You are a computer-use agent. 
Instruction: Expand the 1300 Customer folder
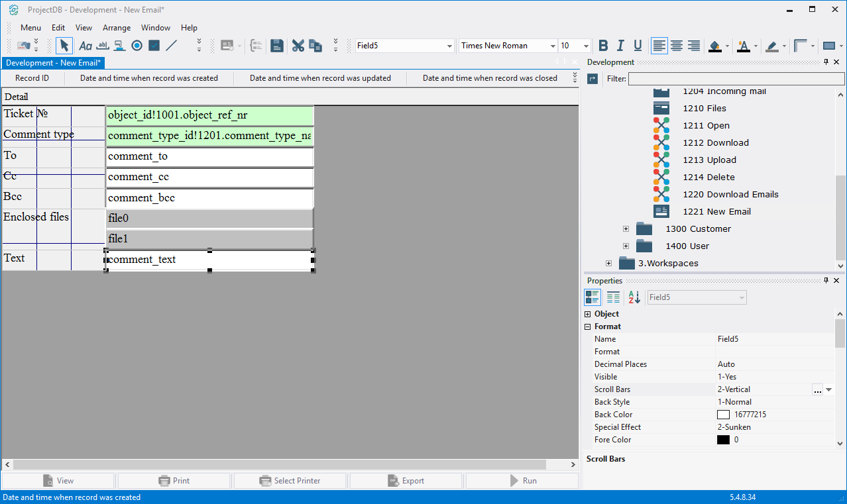[626, 228]
